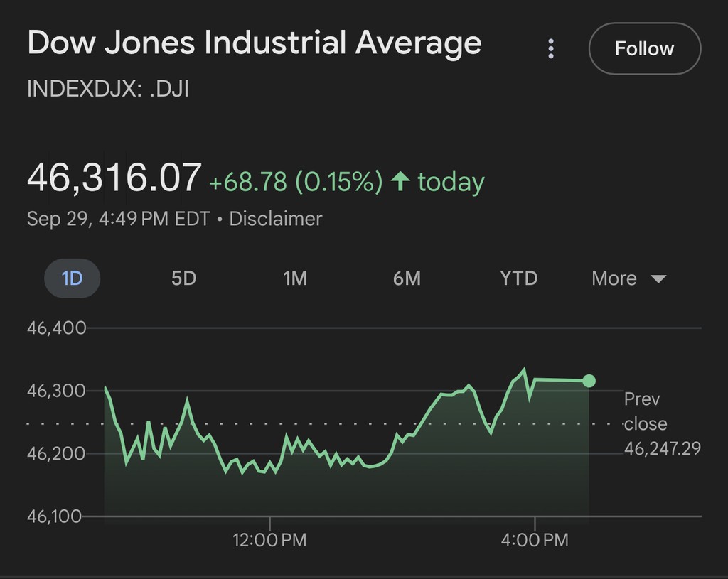
Task: Click the green up arrow beside today
Action: click(x=401, y=181)
